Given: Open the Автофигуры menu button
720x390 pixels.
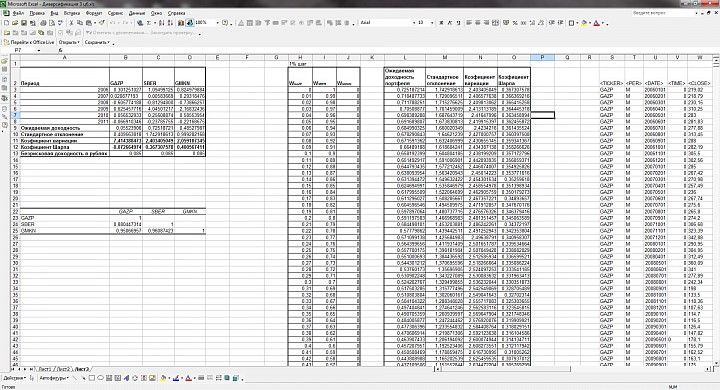Looking at the screenshot, I should pyautogui.click(x=54, y=378).
